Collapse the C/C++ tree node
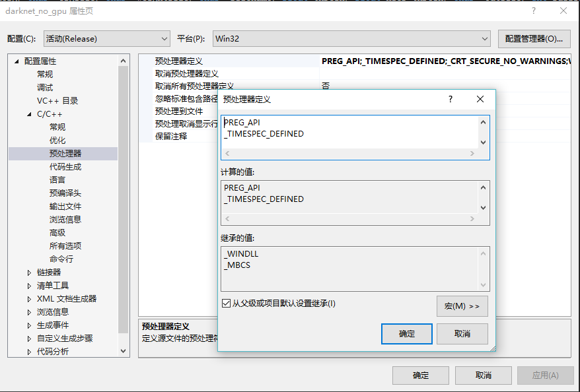 pyautogui.click(x=29, y=114)
